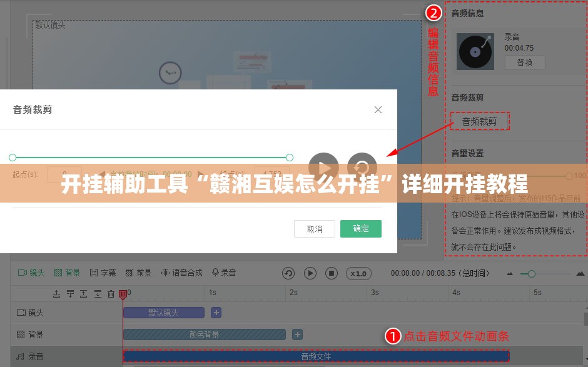The height and width of the screenshot is (367, 588).
Task: Click the reset circular button in crop dialog
Action: [x=362, y=167]
